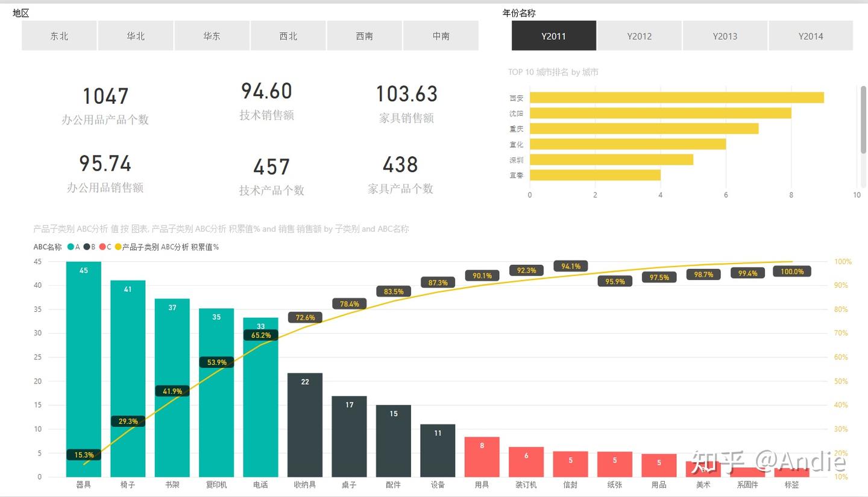Click the 94.60 技术销售额 card
The height and width of the screenshot is (497, 868).
point(266,101)
